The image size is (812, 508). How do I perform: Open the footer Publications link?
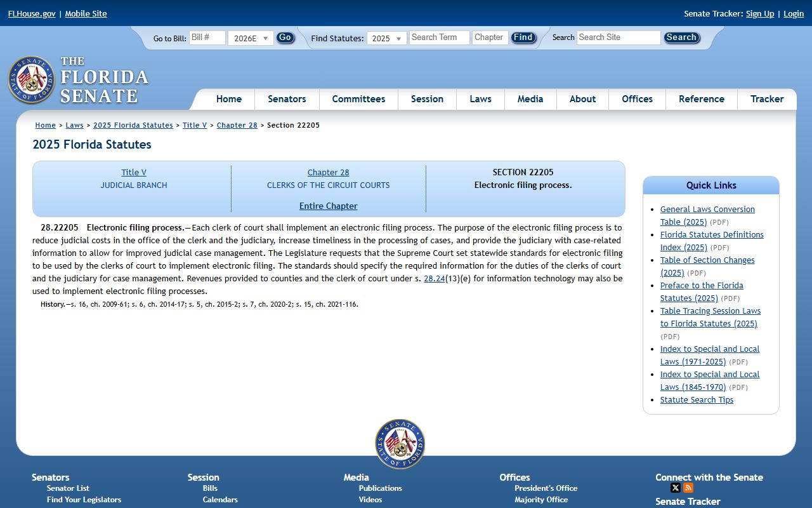coord(381,488)
